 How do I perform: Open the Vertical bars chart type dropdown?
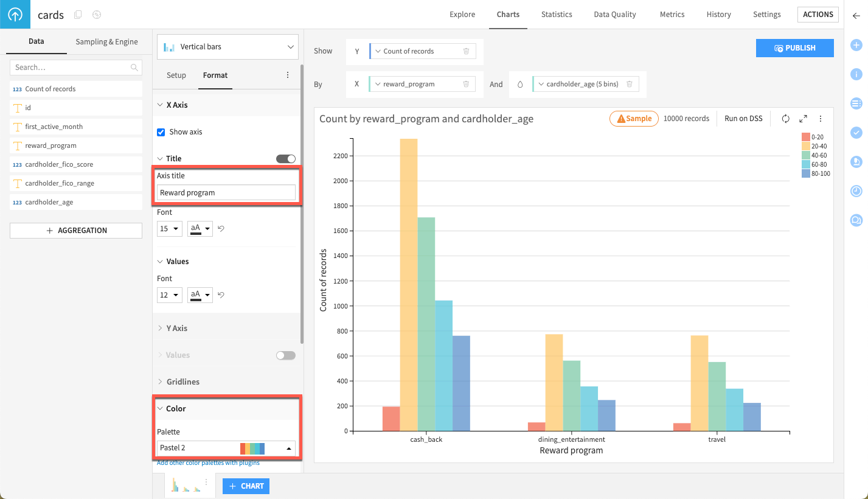coord(227,46)
